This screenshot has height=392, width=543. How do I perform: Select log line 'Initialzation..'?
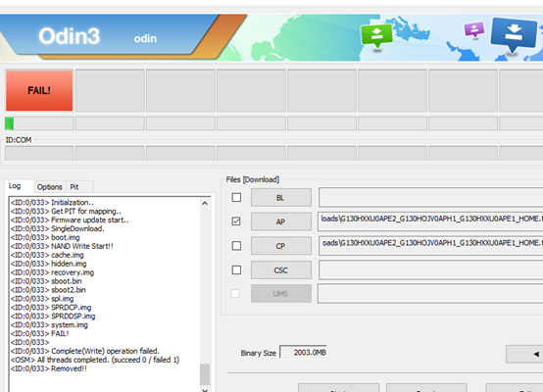pyautogui.click(x=52, y=203)
